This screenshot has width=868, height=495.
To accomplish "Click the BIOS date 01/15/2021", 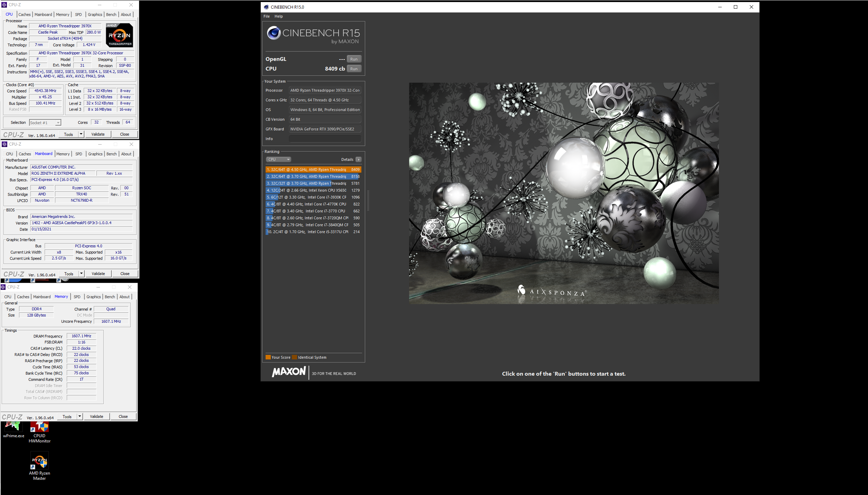I will [x=82, y=229].
